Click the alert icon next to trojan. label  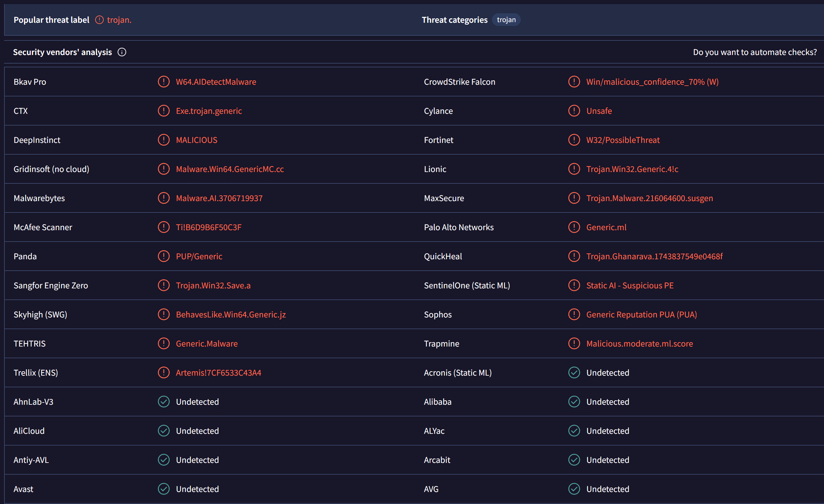click(99, 20)
